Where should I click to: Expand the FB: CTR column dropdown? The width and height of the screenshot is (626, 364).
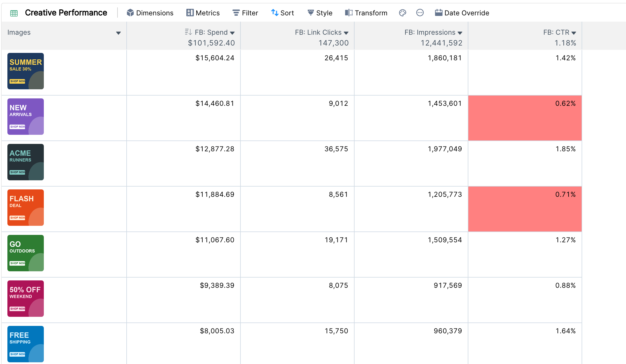pyautogui.click(x=574, y=33)
